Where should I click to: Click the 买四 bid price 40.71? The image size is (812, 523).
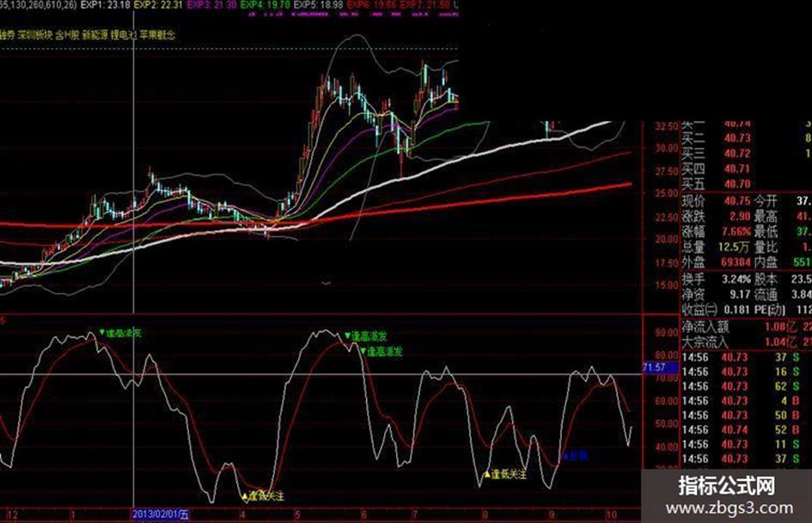[x=737, y=169]
